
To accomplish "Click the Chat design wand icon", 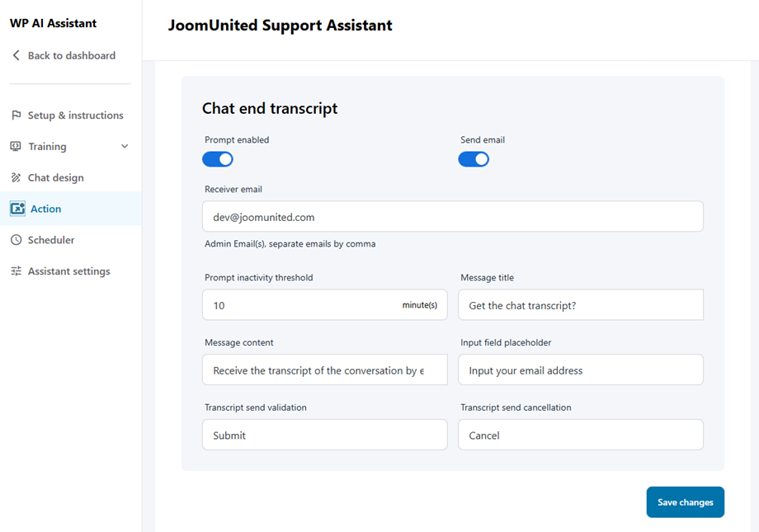I will pos(16,178).
